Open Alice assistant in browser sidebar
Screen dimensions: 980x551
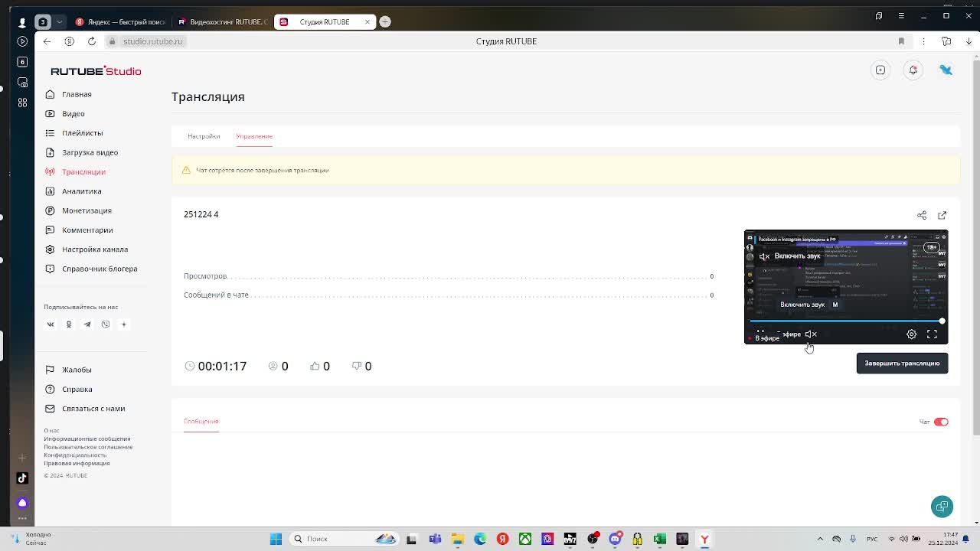point(22,503)
